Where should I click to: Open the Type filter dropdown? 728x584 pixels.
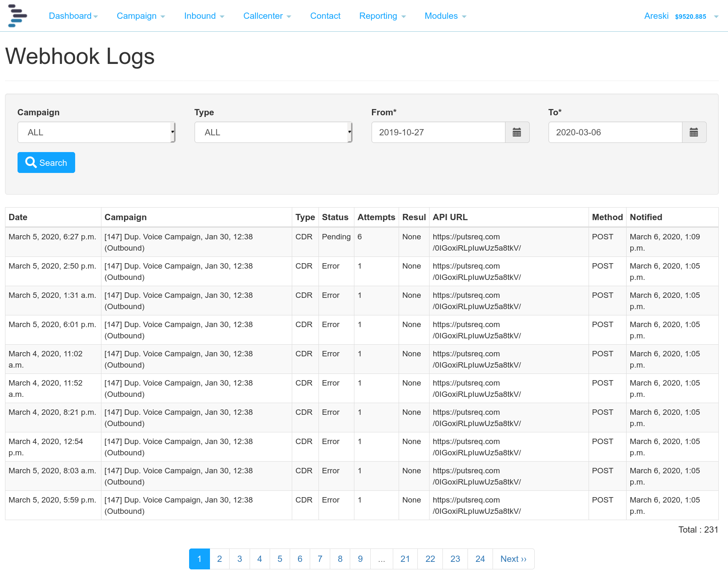(273, 132)
